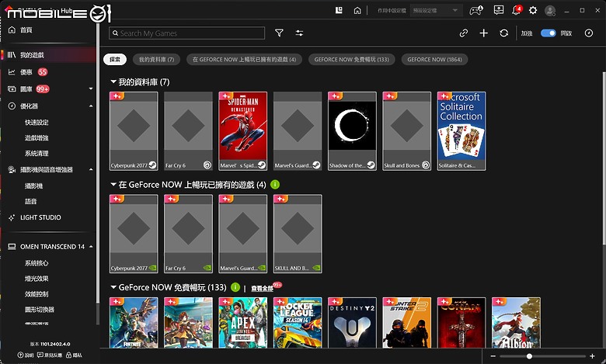Focus the Search My Games field
The height and width of the screenshot is (364, 606).
[186, 33]
